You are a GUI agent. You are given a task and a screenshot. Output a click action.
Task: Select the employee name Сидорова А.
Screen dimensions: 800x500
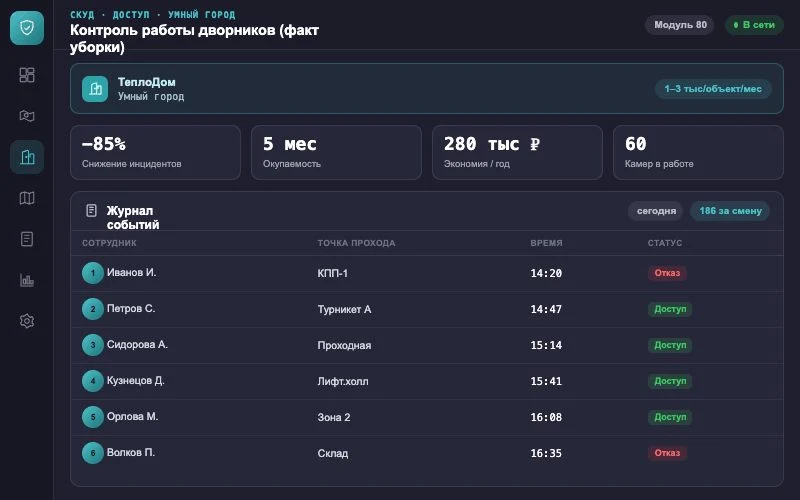[x=137, y=344]
